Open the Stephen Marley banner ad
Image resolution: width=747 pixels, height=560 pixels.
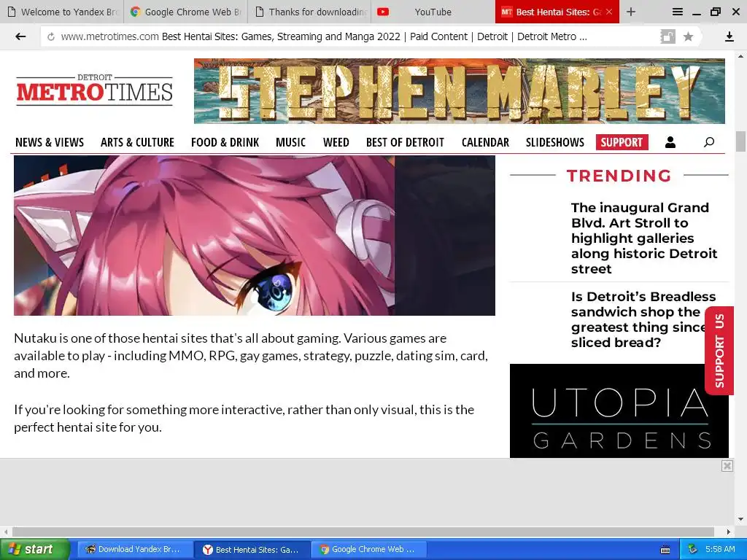(460, 91)
